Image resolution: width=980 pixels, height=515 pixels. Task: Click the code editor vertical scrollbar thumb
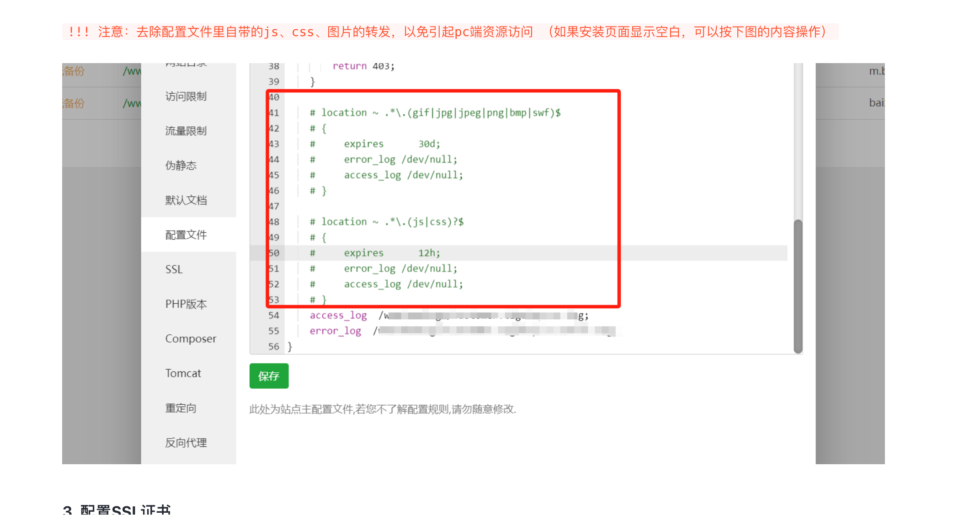coord(798,286)
